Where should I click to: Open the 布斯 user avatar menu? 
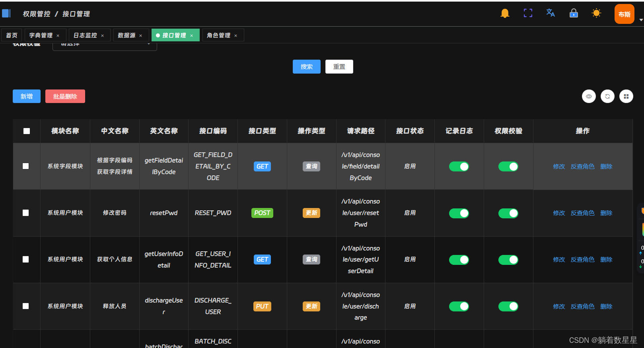tap(624, 14)
